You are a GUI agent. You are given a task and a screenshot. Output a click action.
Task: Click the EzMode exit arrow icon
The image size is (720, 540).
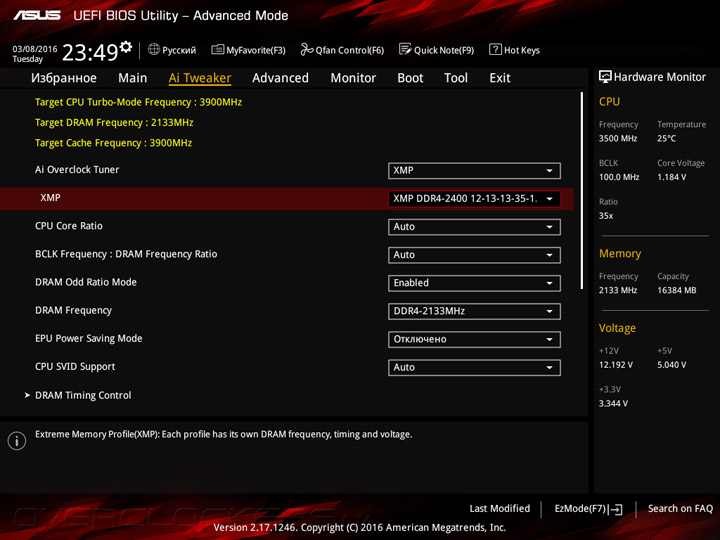click(x=617, y=509)
